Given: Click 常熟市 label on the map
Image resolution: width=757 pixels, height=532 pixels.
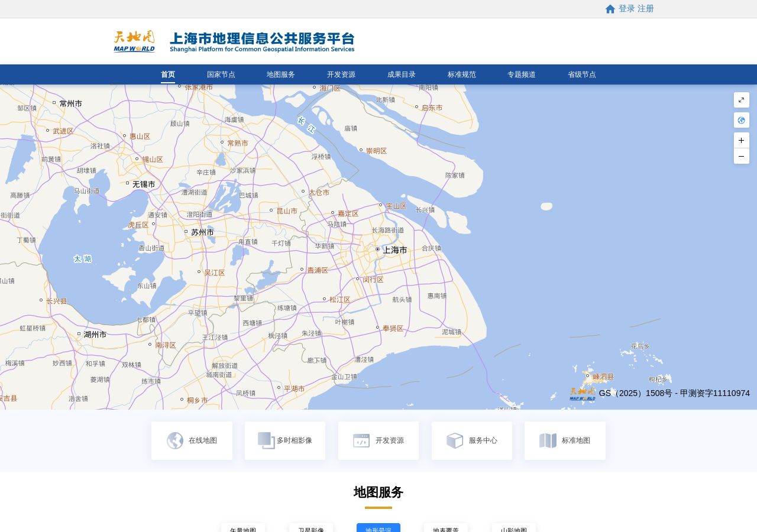Looking at the screenshot, I should click(x=238, y=144).
